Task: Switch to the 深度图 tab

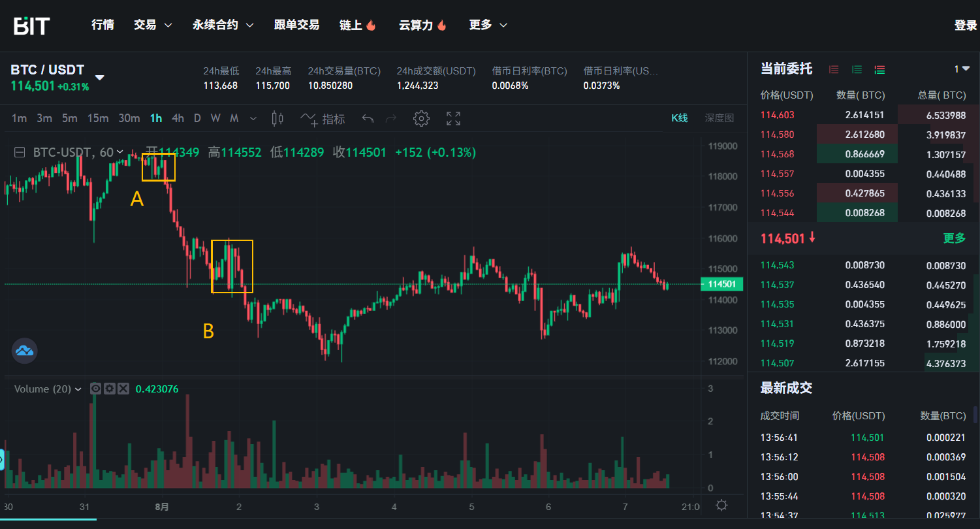Action: (x=719, y=118)
